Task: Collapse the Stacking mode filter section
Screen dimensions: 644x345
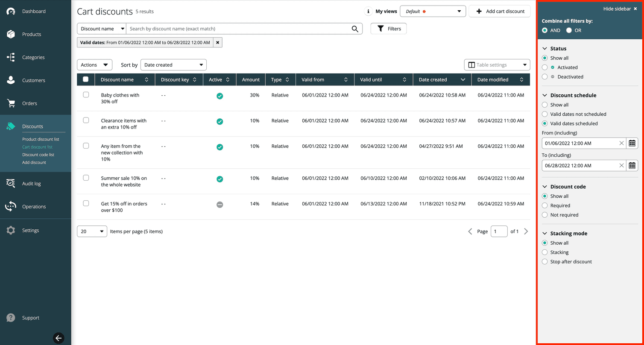Action: coord(544,233)
